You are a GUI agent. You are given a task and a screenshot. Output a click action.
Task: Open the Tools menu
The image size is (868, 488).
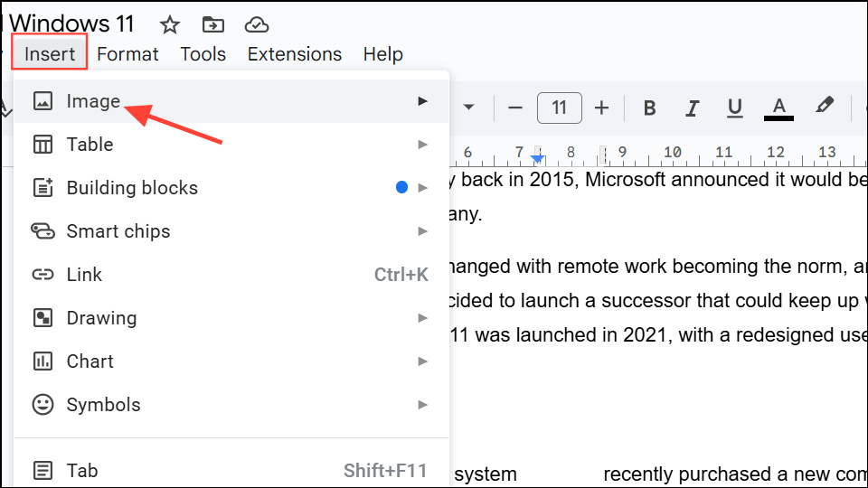203,54
